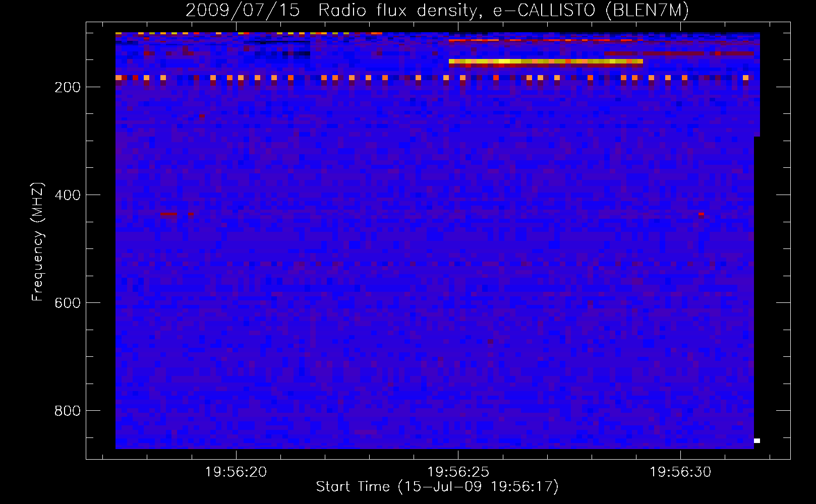Click the 200 frequency tick label
The width and height of the screenshot is (816, 504).
click(68, 87)
